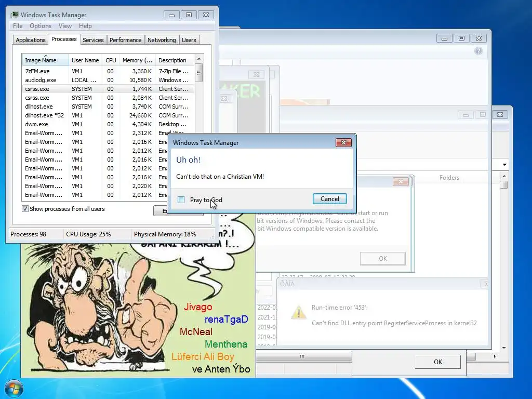Sort processes by Image Name column
The image size is (532, 399).
point(46,60)
